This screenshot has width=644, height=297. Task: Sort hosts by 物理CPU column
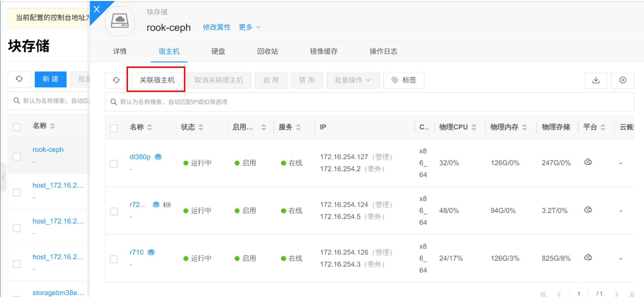(x=457, y=127)
